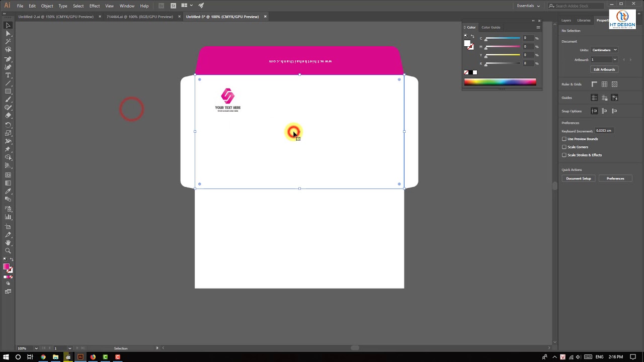This screenshot has width=644, height=362.
Task: Select the Type tool
Action: (x=8, y=75)
